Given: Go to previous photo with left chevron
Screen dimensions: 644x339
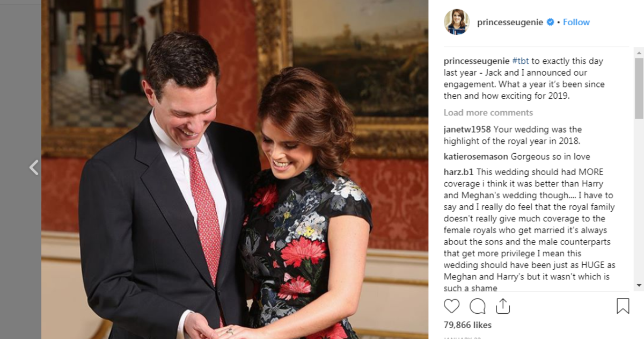Looking at the screenshot, I should (34, 168).
